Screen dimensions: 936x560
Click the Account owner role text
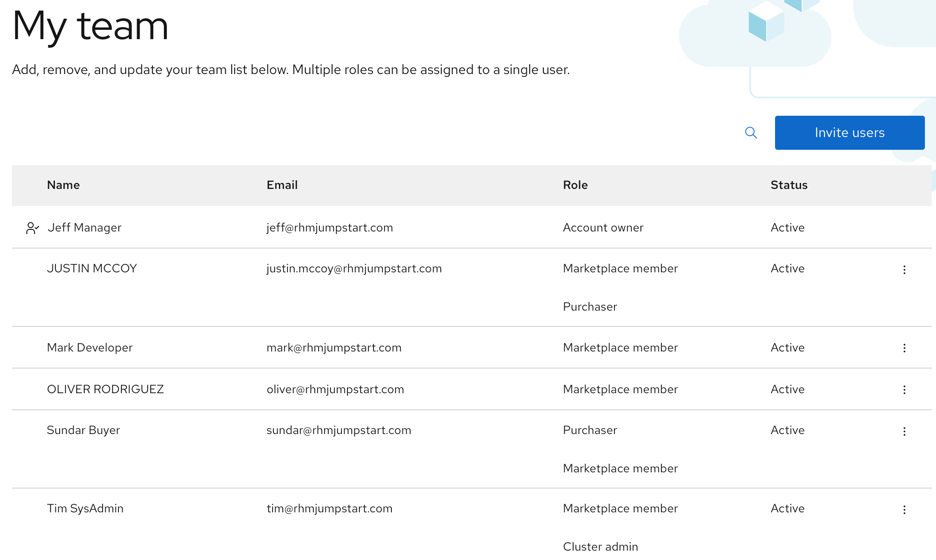click(x=603, y=228)
